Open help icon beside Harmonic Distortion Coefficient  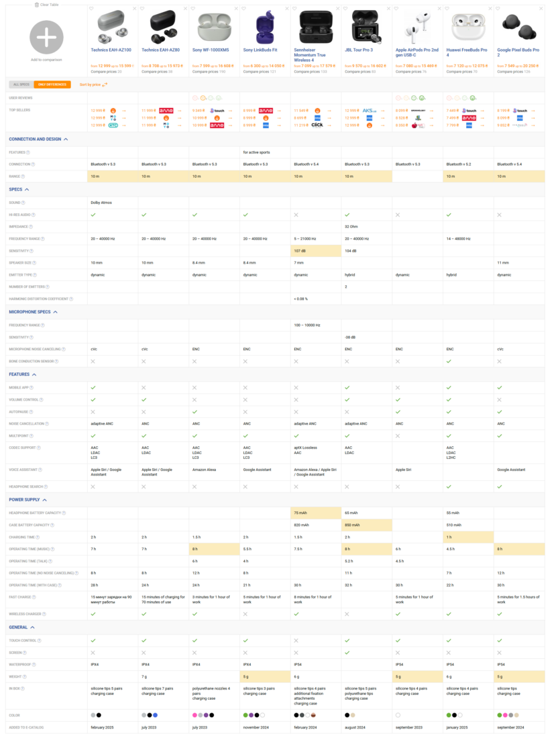[71, 299]
